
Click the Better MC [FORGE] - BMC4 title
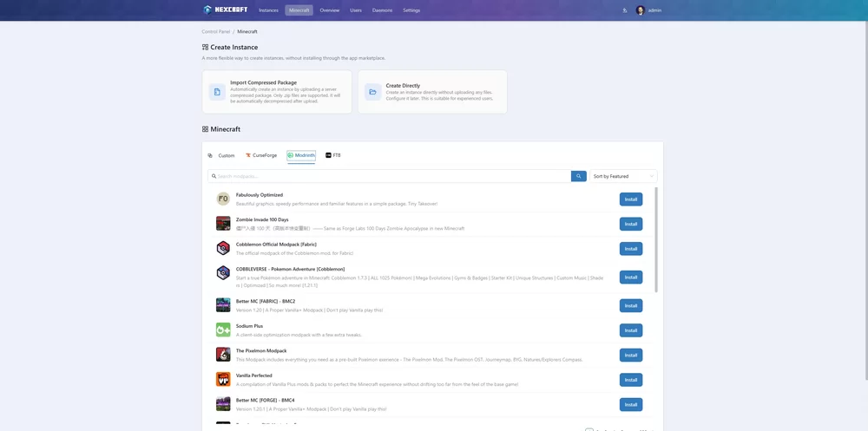[265, 400]
